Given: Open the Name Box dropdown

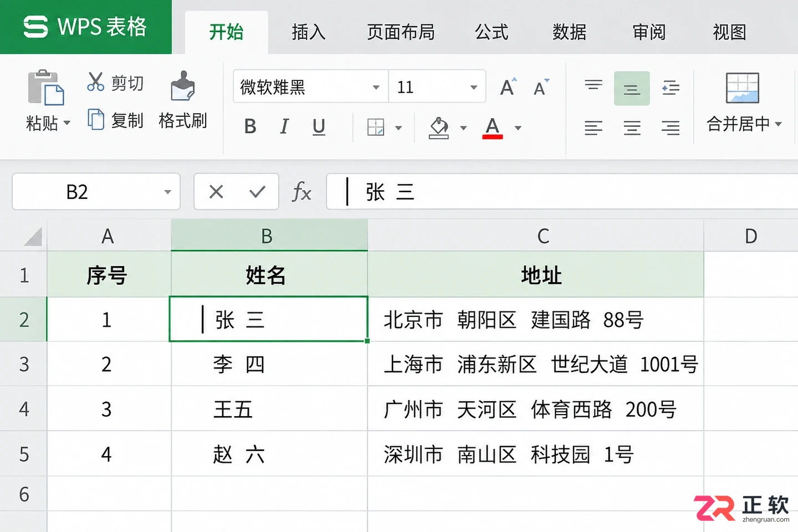Looking at the screenshot, I should click(167, 192).
